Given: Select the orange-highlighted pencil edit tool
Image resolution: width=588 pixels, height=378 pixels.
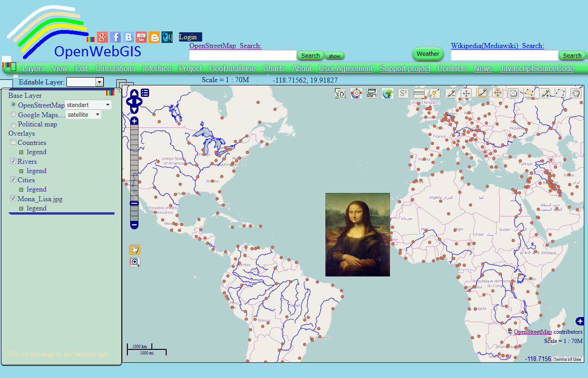Looking at the screenshot, I should [x=482, y=93].
